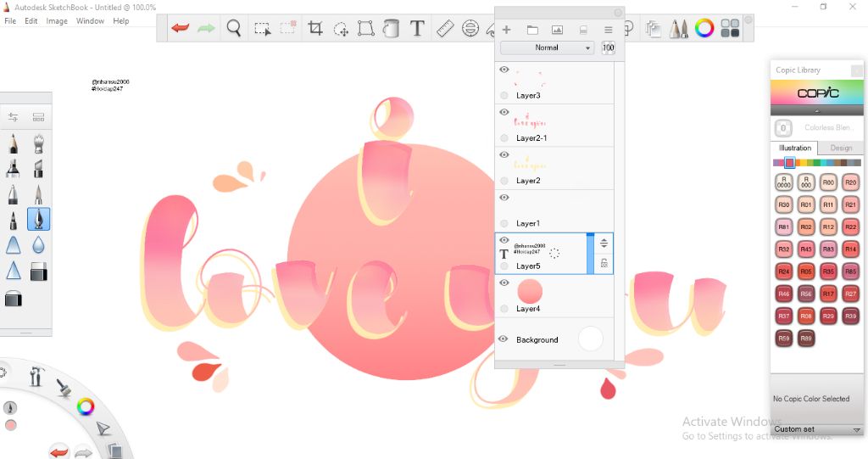868x459 pixels.
Task: Select the Distort transform tool
Action: tap(365, 28)
